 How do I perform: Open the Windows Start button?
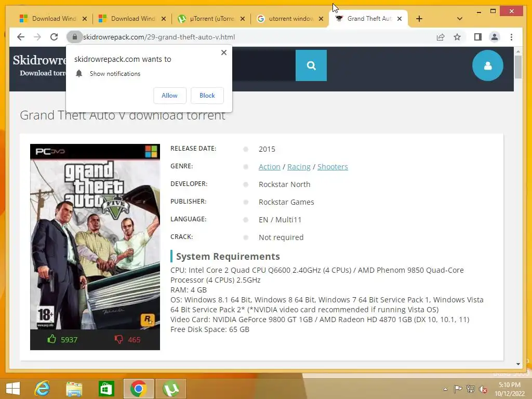coord(13,389)
